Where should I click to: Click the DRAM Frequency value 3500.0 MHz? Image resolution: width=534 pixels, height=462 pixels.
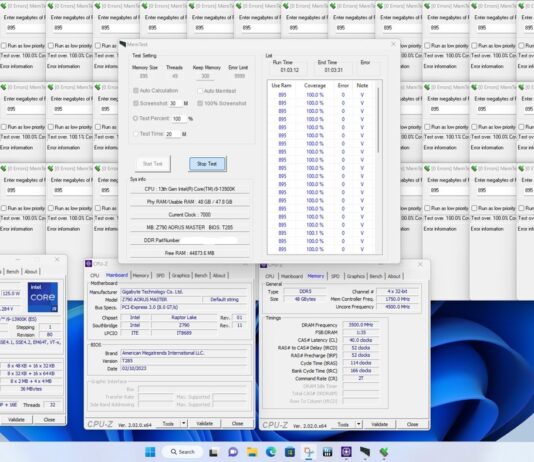[361, 325]
